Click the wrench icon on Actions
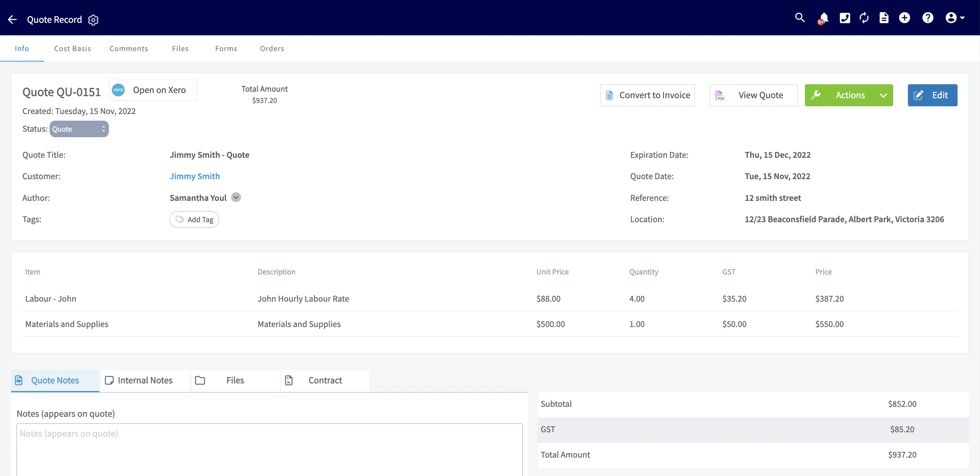Image resolution: width=980 pixels, height=476 pixels. point(815,95)
